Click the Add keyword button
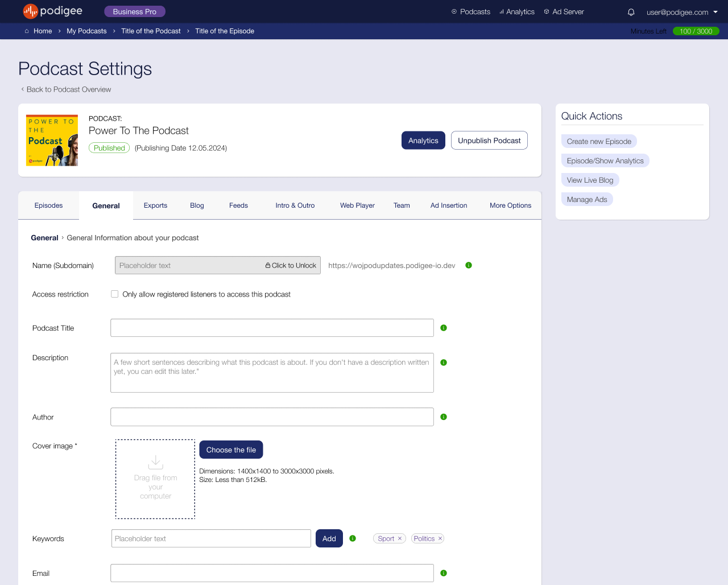Image resolution: width=728 pixels, height=585 pixels. [329, 538]
